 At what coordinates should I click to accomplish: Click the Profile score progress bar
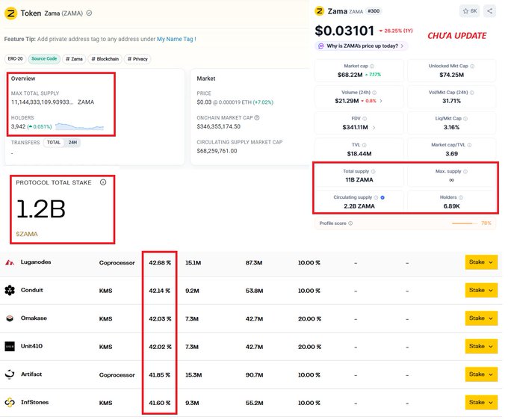click(465, 223)
